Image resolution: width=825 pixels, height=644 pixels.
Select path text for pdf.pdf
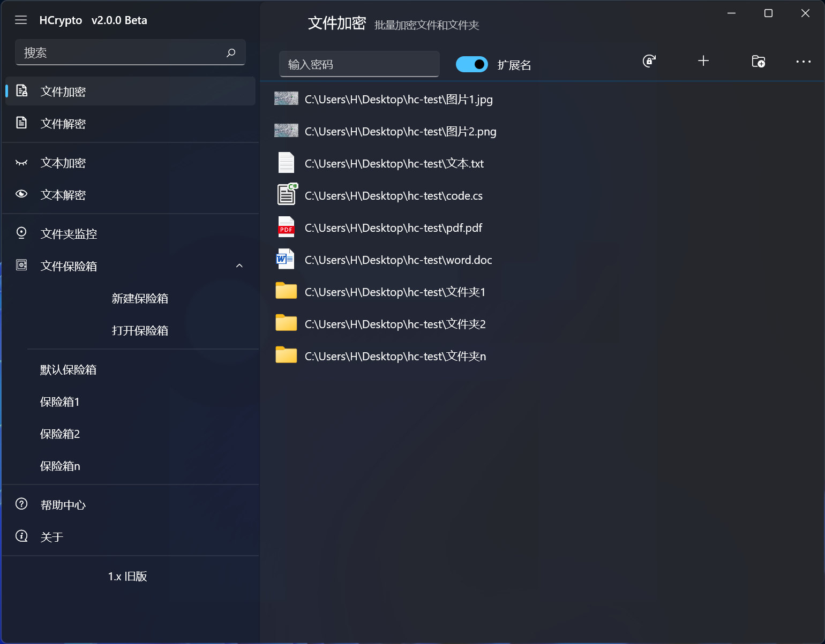pyautogui.click(x=393, y=228)
